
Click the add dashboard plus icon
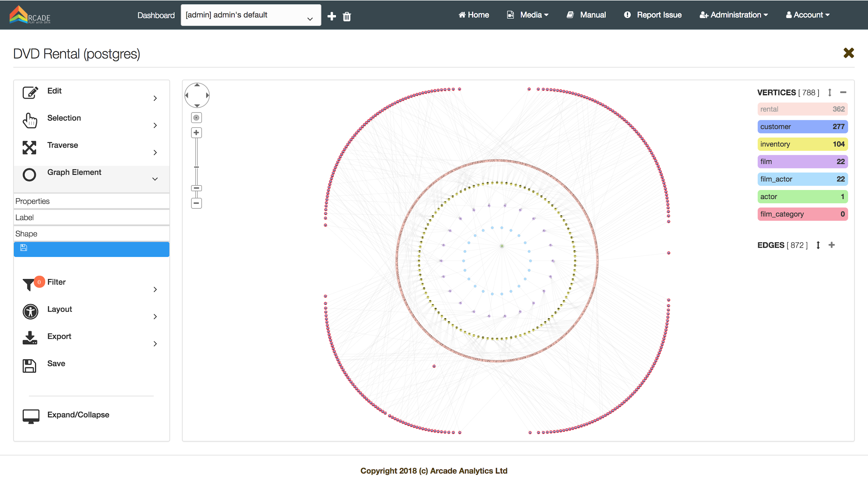pyautogui.click(x=332, y=16)
